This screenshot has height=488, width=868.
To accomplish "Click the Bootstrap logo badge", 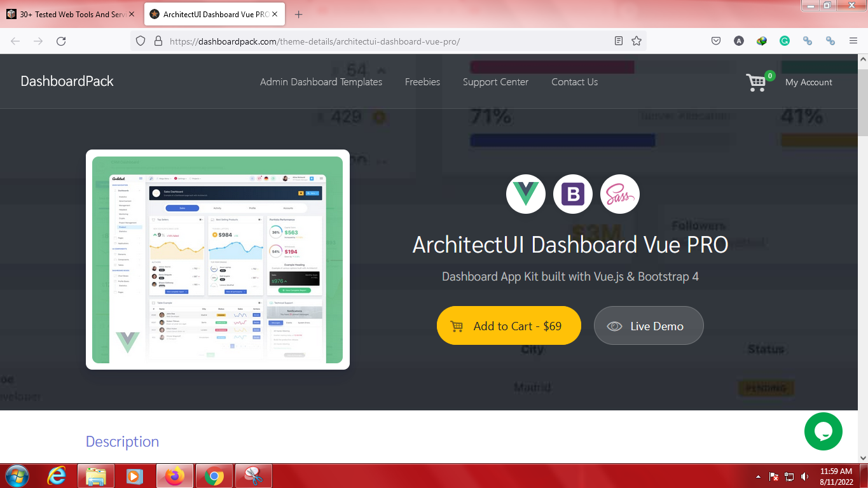I will 573,194.
